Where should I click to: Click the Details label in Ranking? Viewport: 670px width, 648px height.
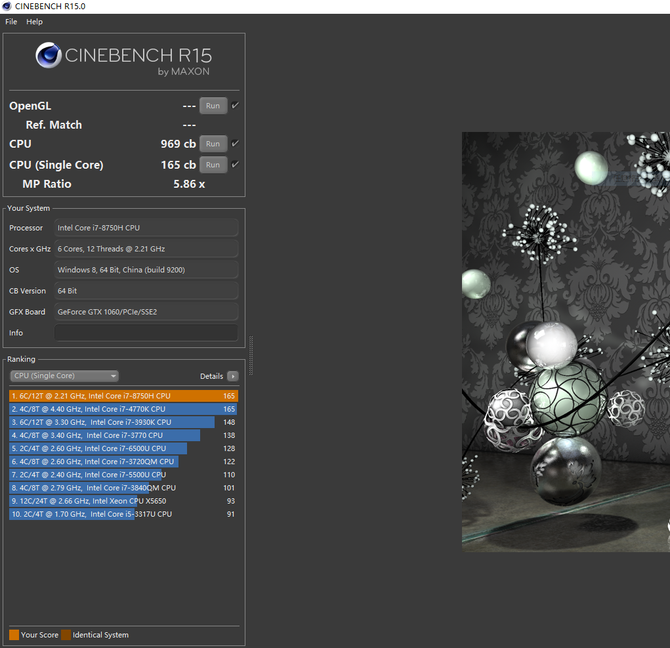click(212, 376)
